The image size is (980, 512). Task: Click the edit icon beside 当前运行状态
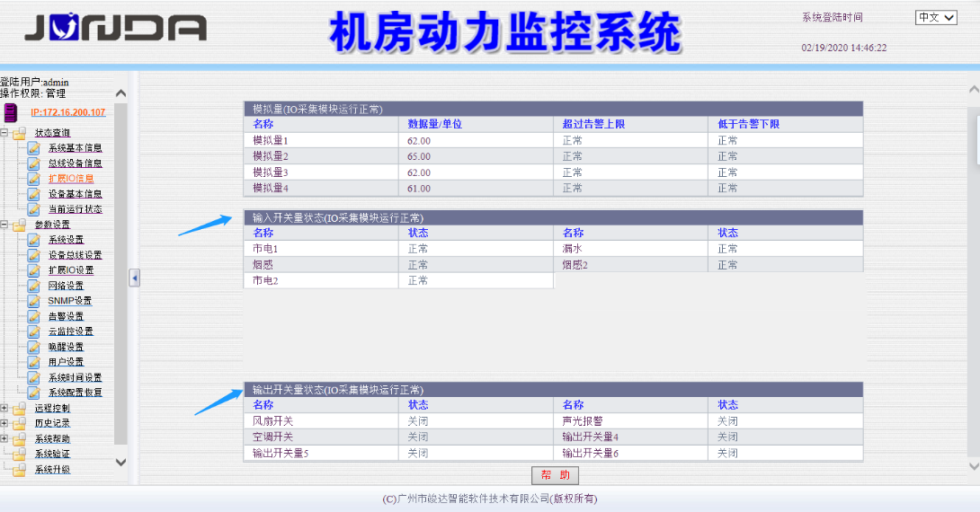(34, 209)
